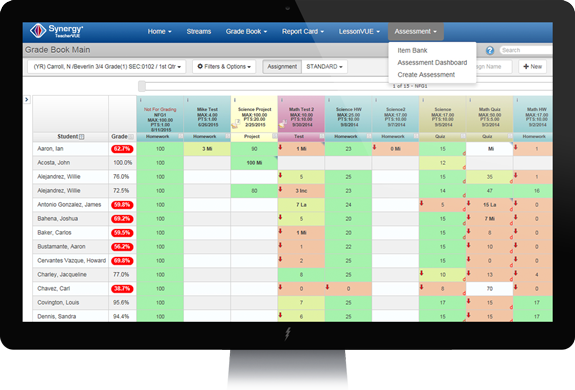575x390 pixels.
Task: Open the STANDARD dropdown
Action: click(324, 67)
